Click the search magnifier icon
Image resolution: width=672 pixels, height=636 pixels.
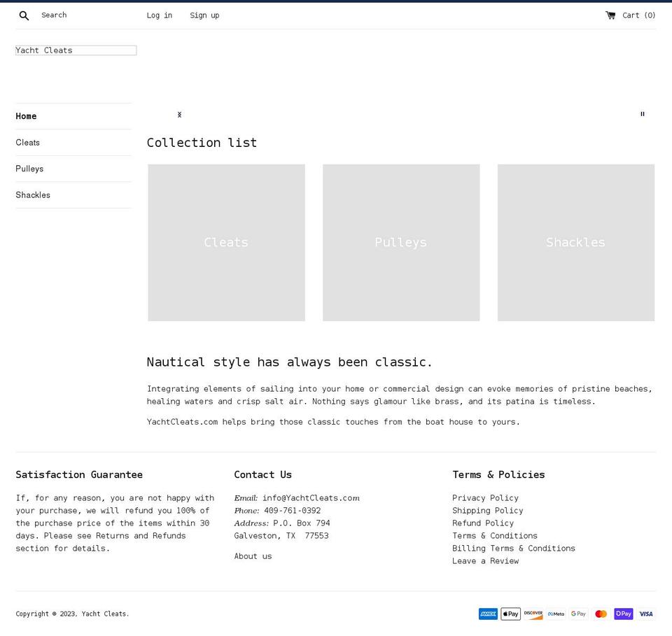(x=24, y=15)
